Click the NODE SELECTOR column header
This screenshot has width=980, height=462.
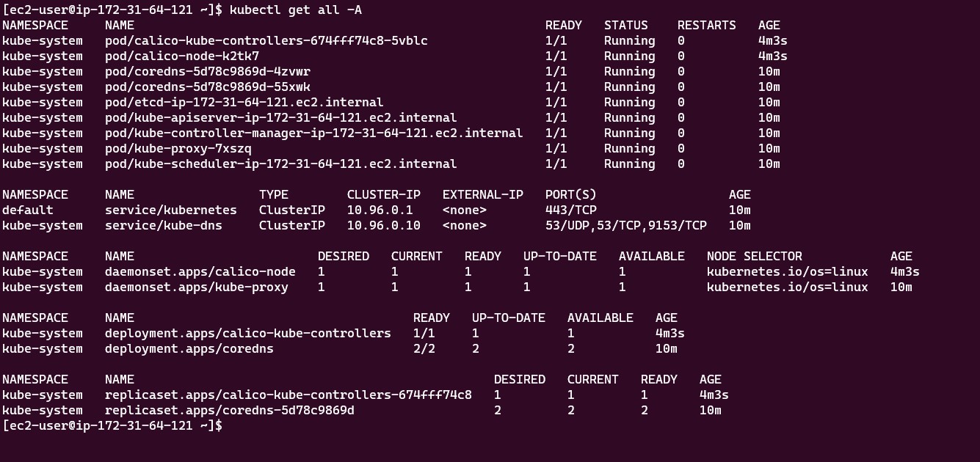click(x=755, y=256)
